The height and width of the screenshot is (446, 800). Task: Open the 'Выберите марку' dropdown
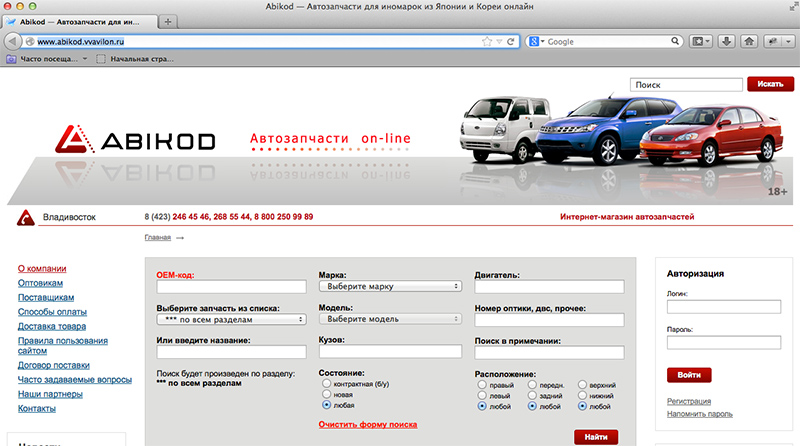390,286
